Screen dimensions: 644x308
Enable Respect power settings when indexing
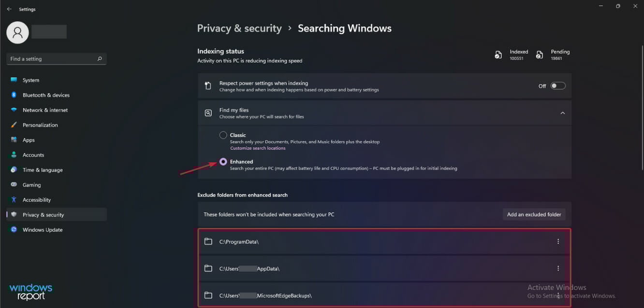557,85
